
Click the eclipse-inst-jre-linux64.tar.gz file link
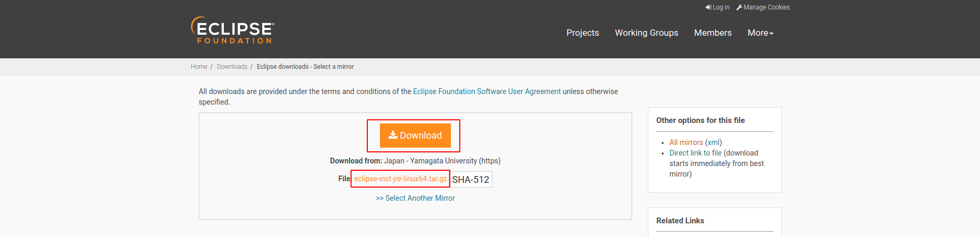(400, 179)
